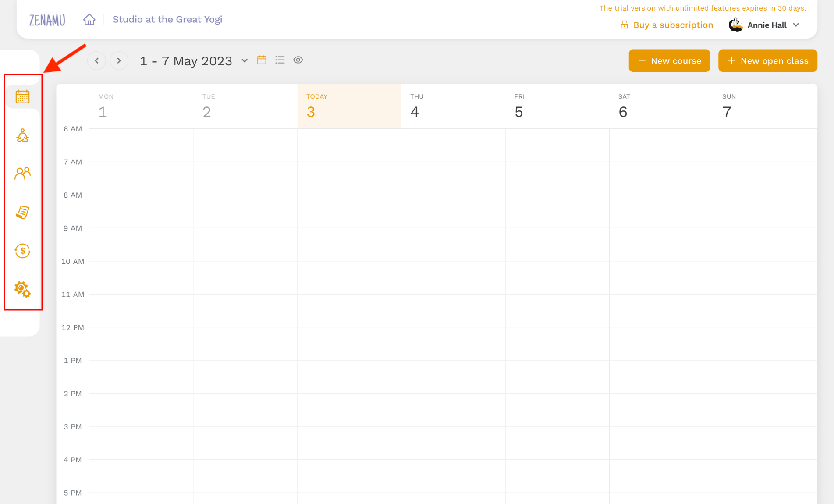Click the New course button
834x504 pixels.
pyautogui.click(x=669, y=60)
